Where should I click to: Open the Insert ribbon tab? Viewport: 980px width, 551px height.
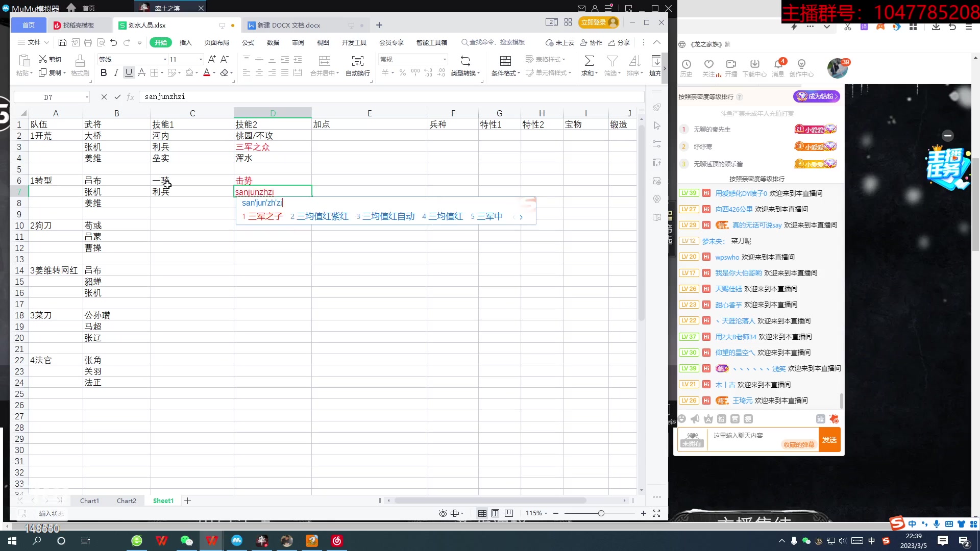[186, 42]
